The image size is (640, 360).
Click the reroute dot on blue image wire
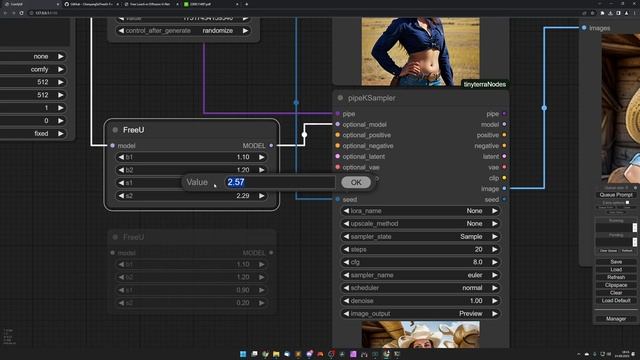point(544,108)
